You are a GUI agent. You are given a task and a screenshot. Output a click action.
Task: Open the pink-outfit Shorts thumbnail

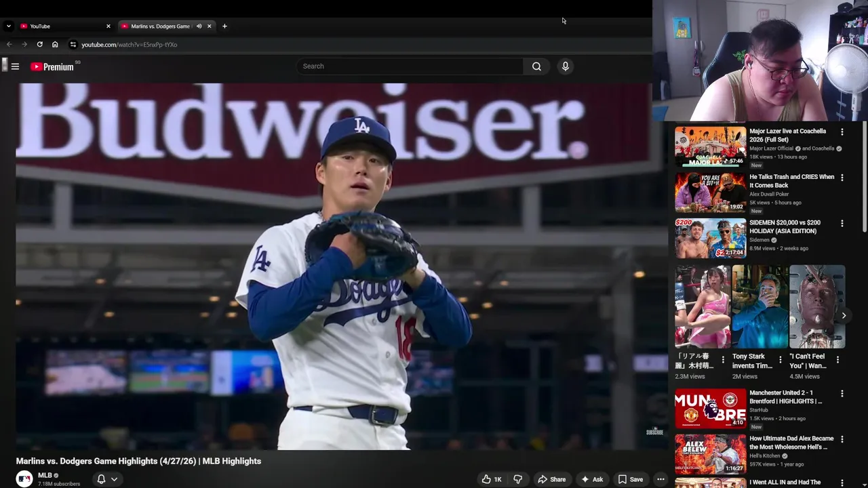tap(703, 306)
